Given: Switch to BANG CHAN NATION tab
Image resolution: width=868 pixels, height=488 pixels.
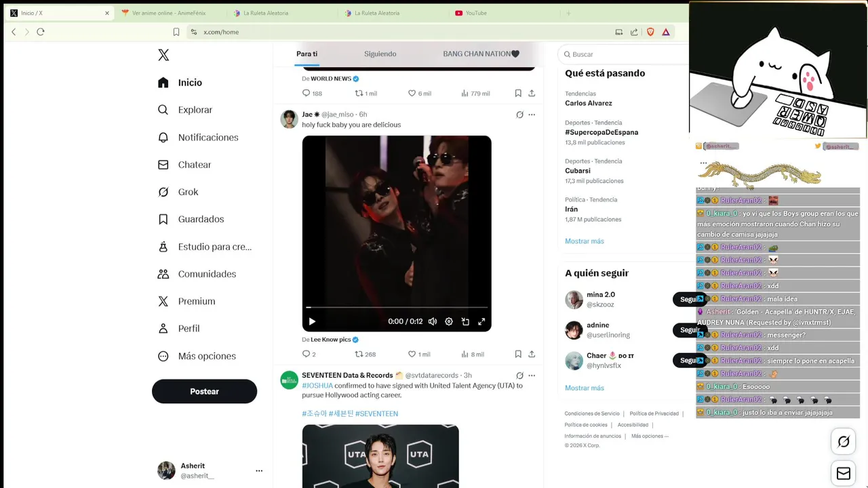Looking at the screenshot, I should coord(481,54).
